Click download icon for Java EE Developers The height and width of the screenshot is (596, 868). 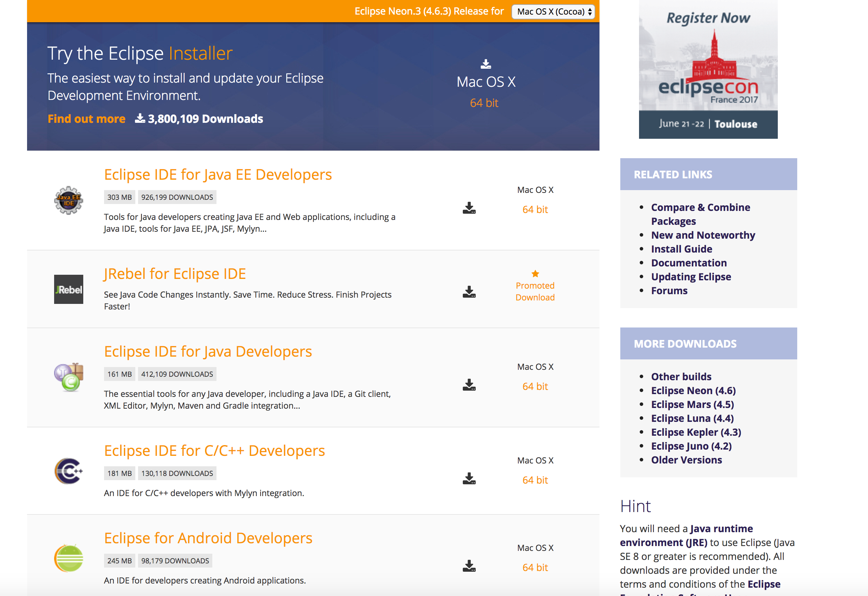point(469,208)
